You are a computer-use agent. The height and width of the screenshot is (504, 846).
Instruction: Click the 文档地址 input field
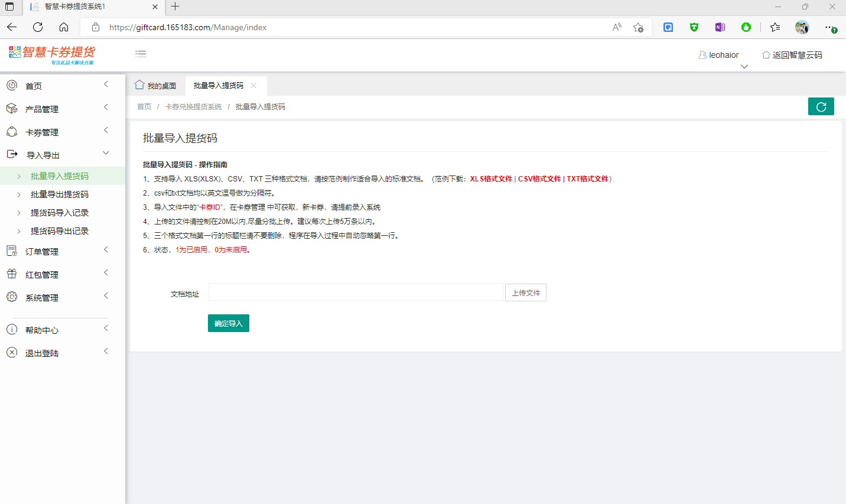coord(355,292)
